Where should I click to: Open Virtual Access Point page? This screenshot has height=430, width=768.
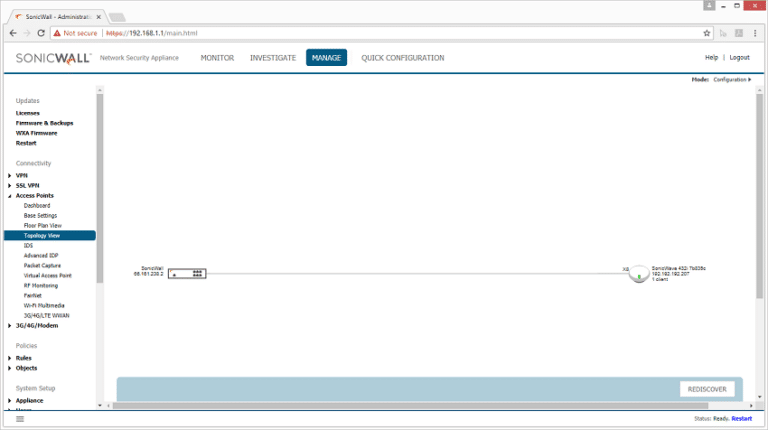pyautogui.click(x=48, y=276)
